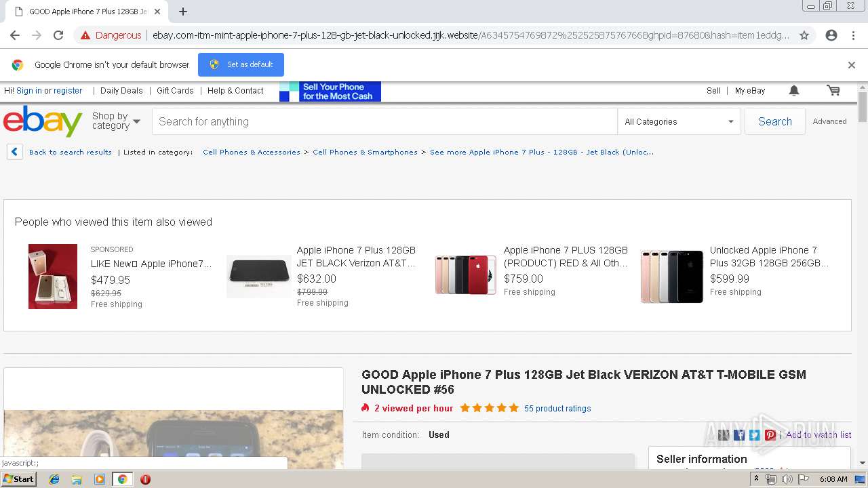Open the $599.99 Unlocked iPhone thumbnail
This screenshot has width=868, height=488.
click(672, 277)
